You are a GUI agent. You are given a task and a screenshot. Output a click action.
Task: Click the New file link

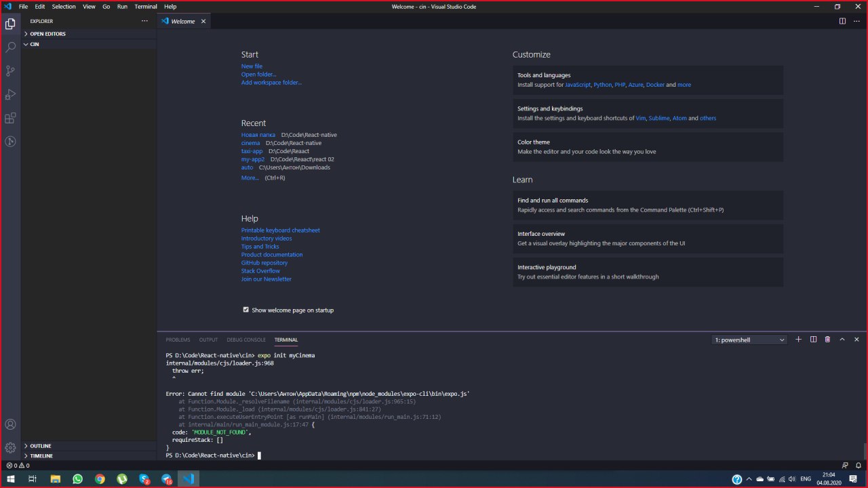(252, 66)
